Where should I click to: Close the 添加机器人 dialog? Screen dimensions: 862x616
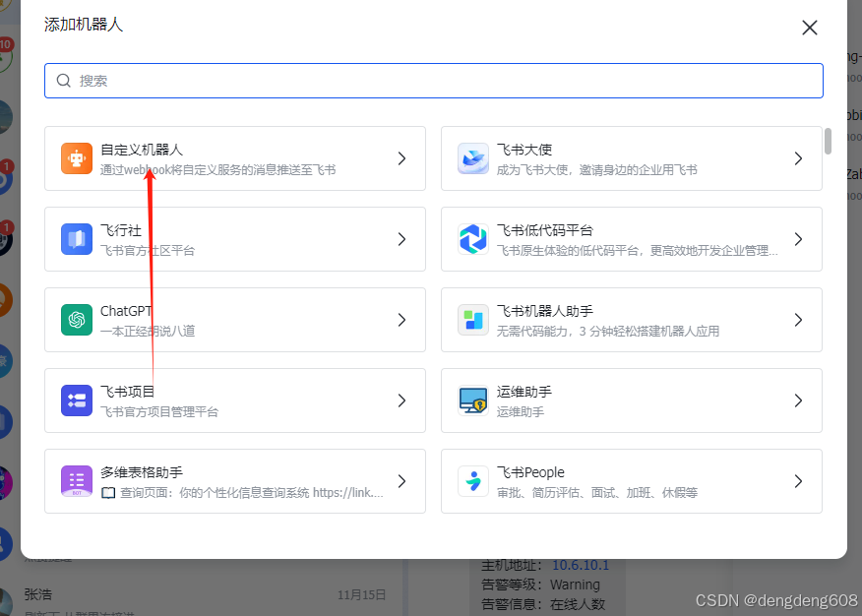(809, 28)
